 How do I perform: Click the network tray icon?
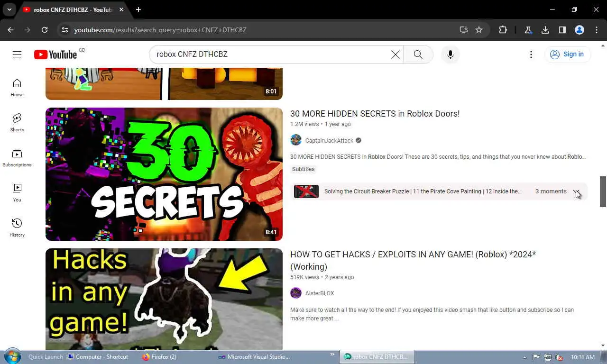pyautogui.click(x=548, y=357)
